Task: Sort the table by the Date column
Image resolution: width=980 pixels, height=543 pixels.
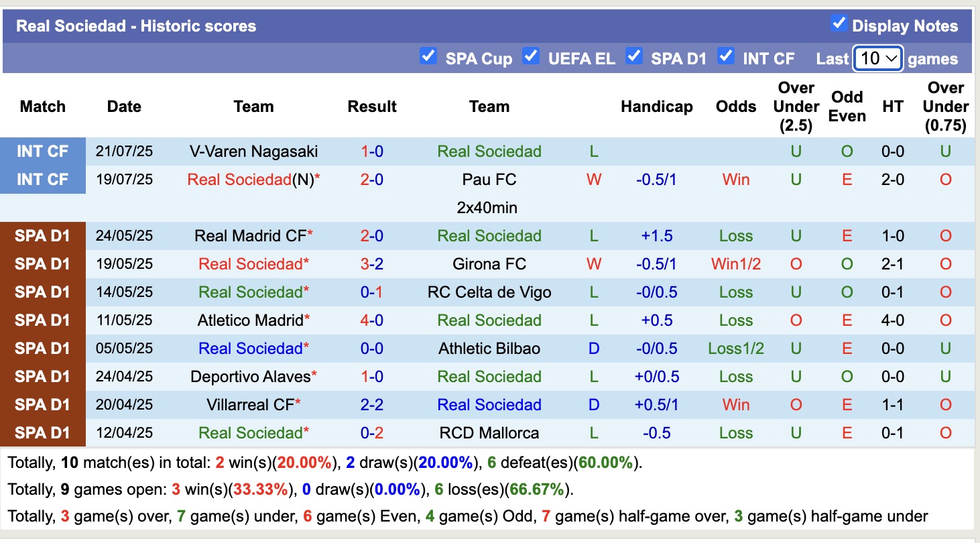Action: click(x=124, y=106)
